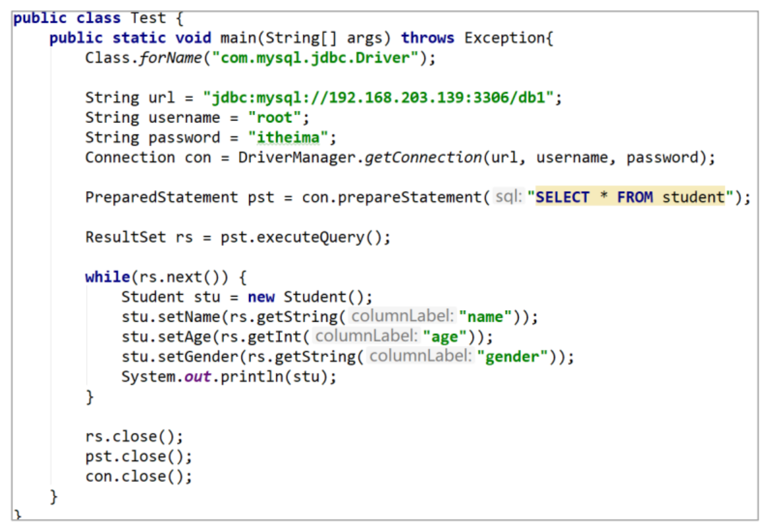The image size is (771, 532).
Task: Click the "age" column string
Action: (444, 337)
